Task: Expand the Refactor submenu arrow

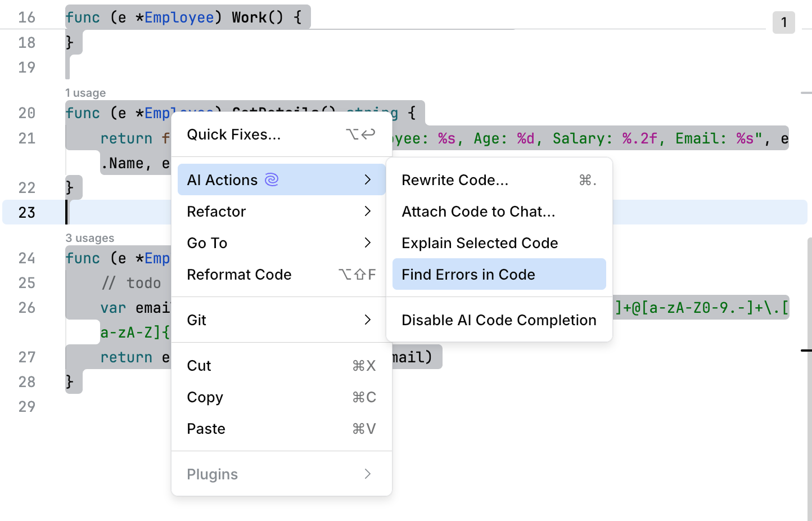Action: pos(368,211)
